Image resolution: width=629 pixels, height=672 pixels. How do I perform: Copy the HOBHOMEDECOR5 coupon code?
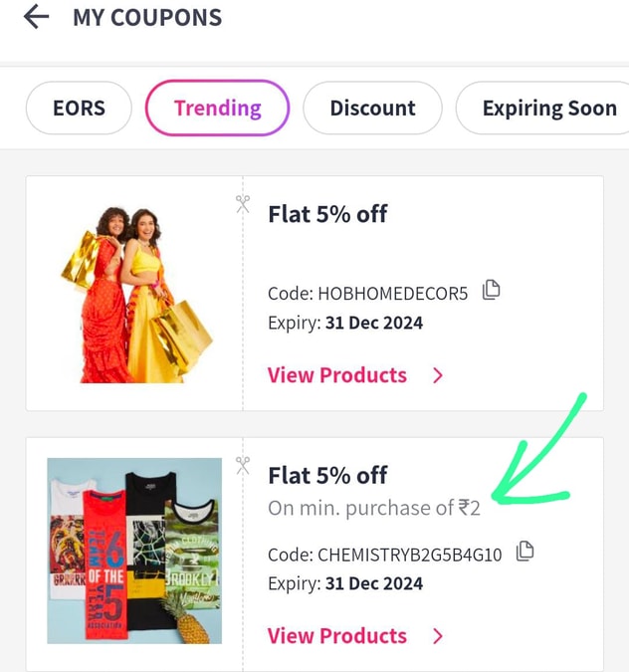coord(491,291)
